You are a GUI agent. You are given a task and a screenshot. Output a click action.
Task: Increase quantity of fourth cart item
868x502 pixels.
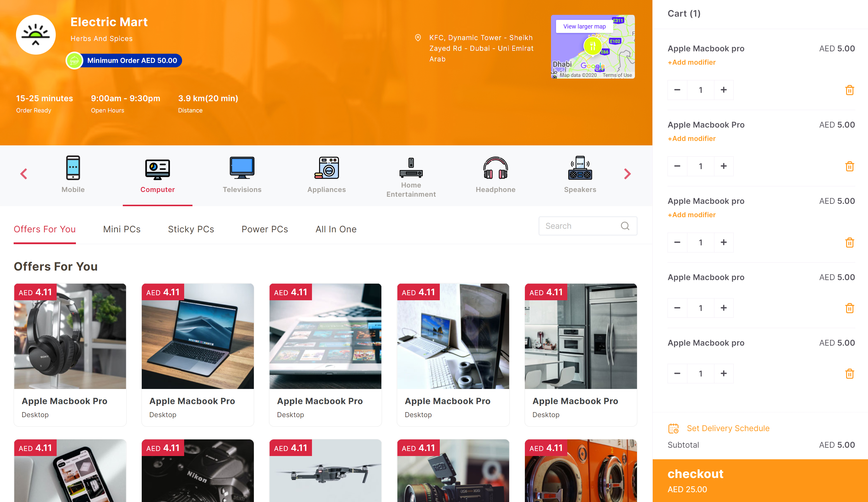[724, 308]
